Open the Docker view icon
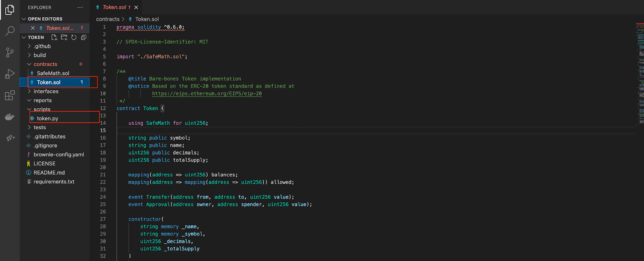The image size is (644, 261). 10,117
